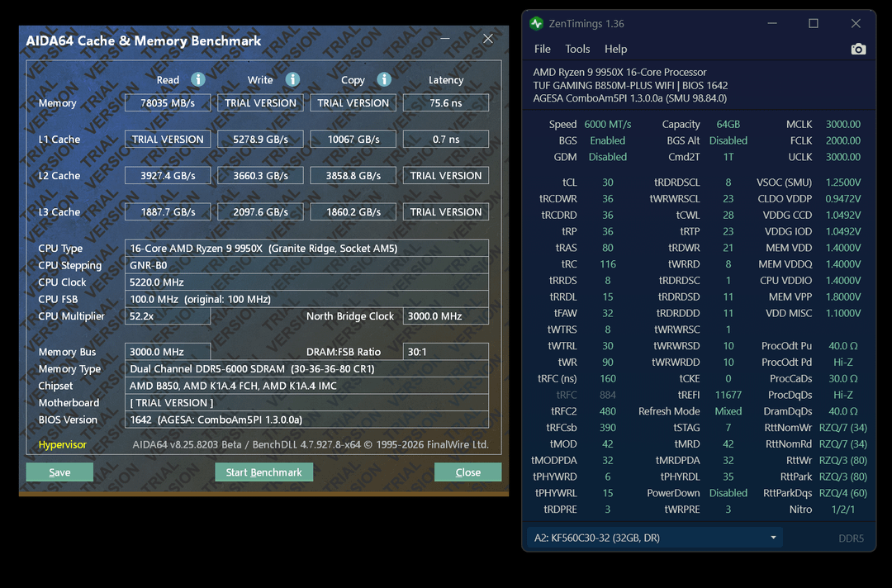Take a screenshot with the camera icon
This screenshot has height=588, width=892.
point(858,50)
